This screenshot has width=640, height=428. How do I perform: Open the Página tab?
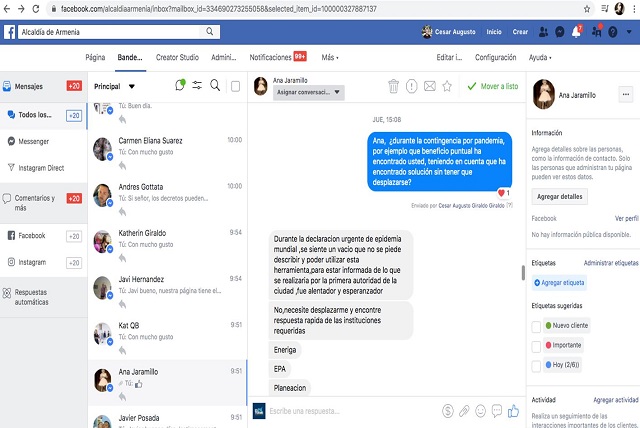click(95, 58)
